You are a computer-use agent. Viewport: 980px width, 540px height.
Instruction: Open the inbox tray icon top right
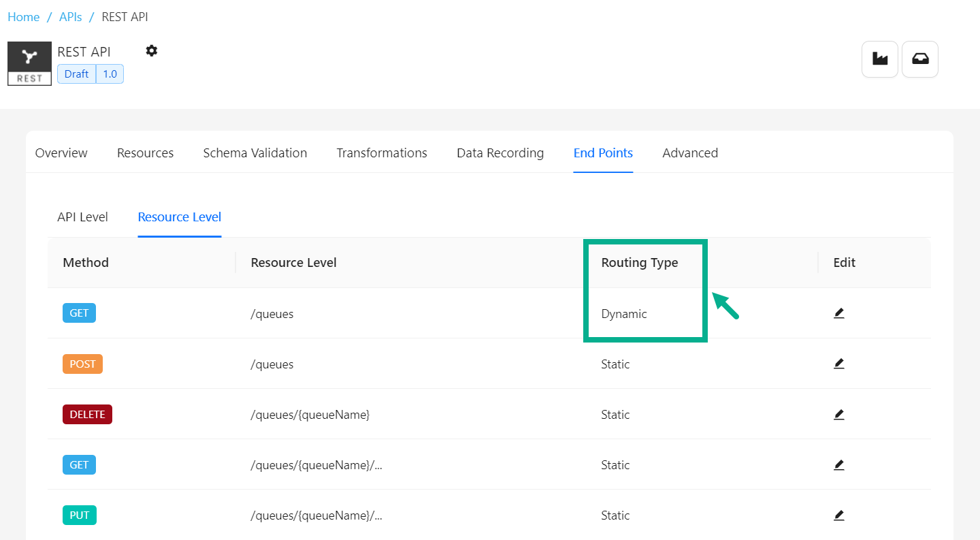[920, 59]
